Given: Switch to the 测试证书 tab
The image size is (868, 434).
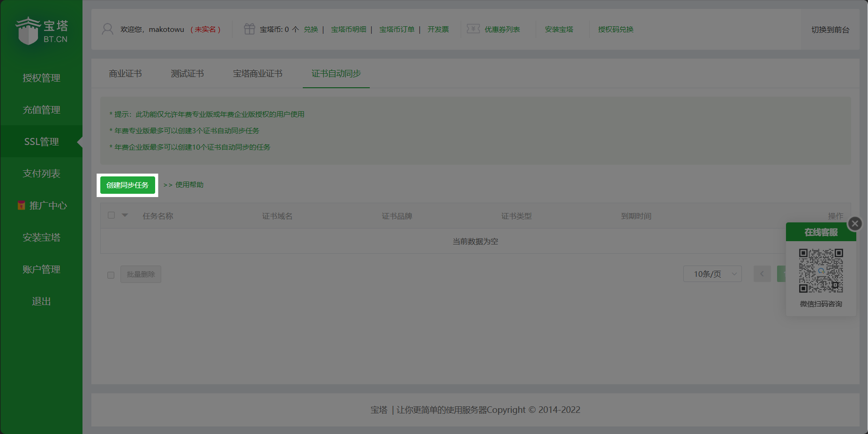Looking at the screenshot, I should click(187, 74).
